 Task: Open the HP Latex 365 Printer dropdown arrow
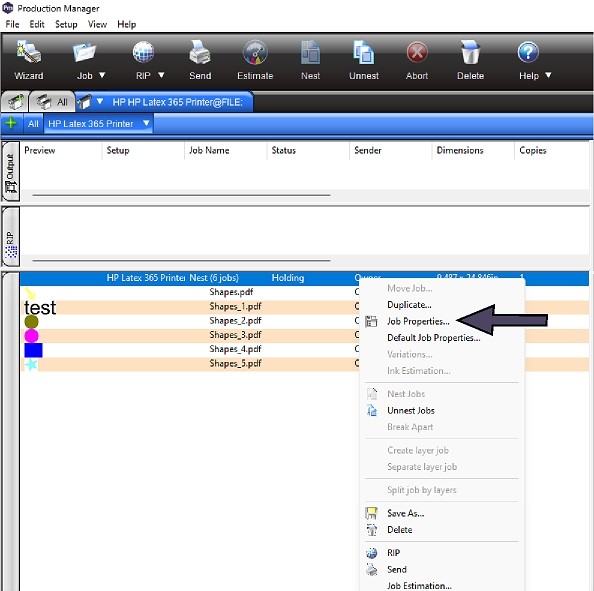pyautogui.click(x=146, y=123)
